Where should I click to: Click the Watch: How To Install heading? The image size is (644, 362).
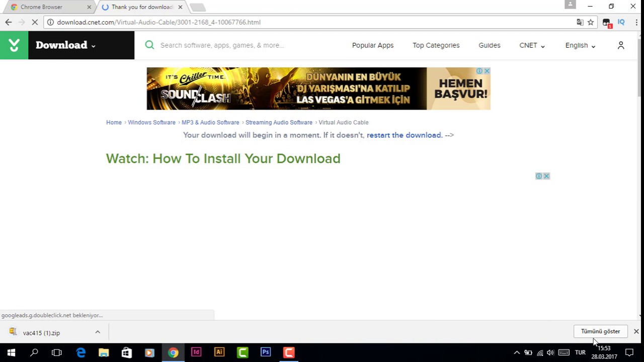pos(223,158)
